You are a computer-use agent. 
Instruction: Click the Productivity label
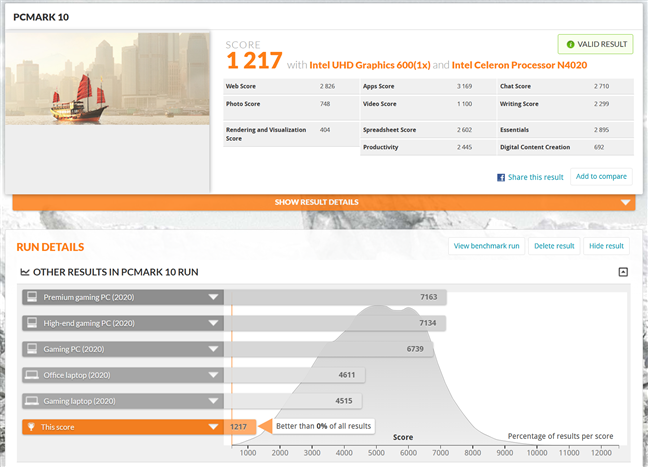pyautogui.click(x=381, y=147)
